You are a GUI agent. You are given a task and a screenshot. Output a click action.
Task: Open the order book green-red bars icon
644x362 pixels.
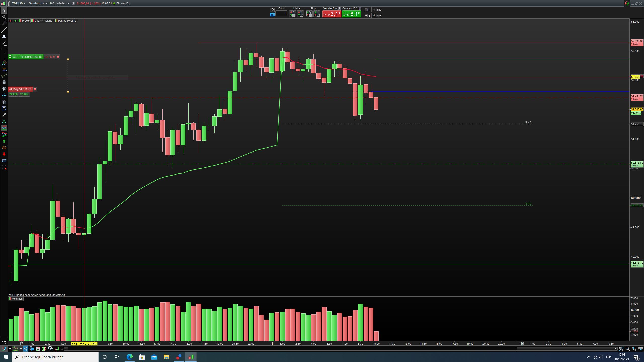point(44,349)
